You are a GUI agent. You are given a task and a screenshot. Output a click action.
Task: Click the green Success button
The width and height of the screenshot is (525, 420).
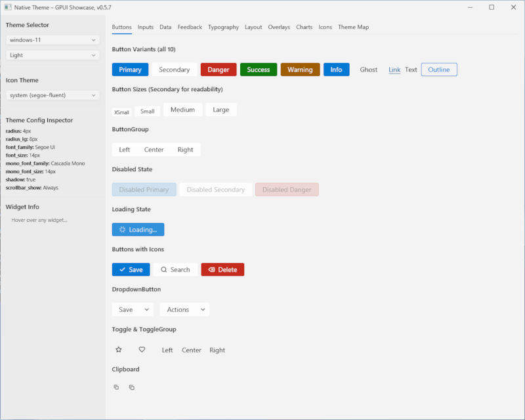[x=259, y=70]
